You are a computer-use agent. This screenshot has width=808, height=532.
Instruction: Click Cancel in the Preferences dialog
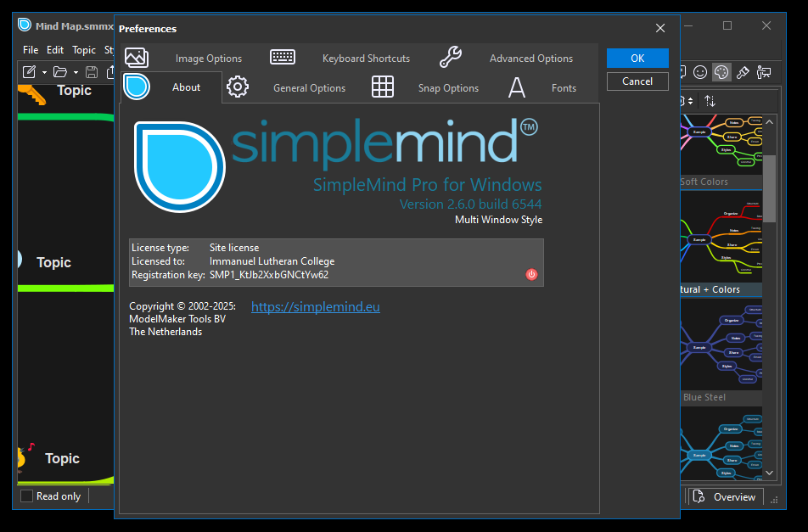pyautogui.click(x=637, y=81)
